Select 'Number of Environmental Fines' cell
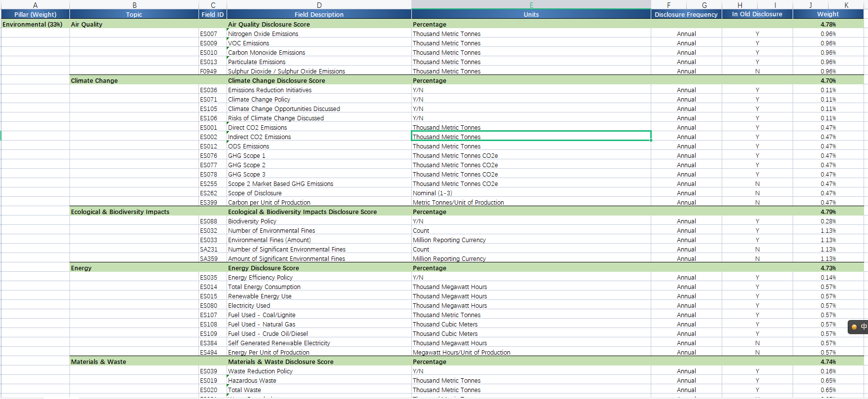The image size is (868, 399). pyautogui.click(x=319, y=230)
